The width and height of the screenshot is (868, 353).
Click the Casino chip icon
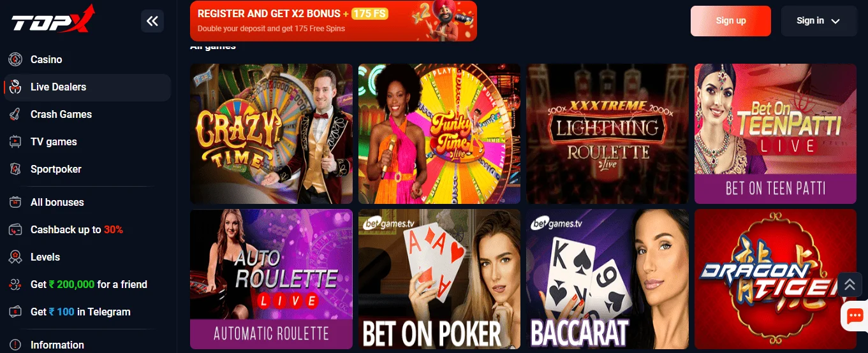(15, 59)
